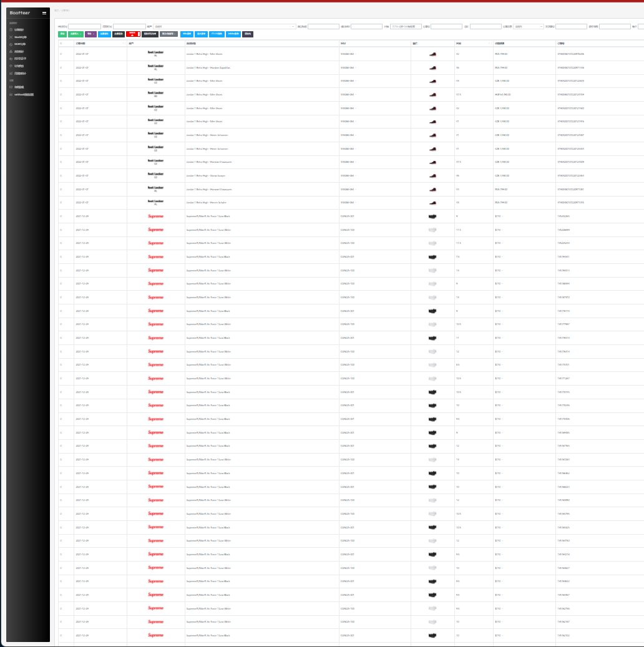The image size is (644, 647).
Task: Click the Supreme logo in the first Supreme row
Action: (x=155, y=216)
